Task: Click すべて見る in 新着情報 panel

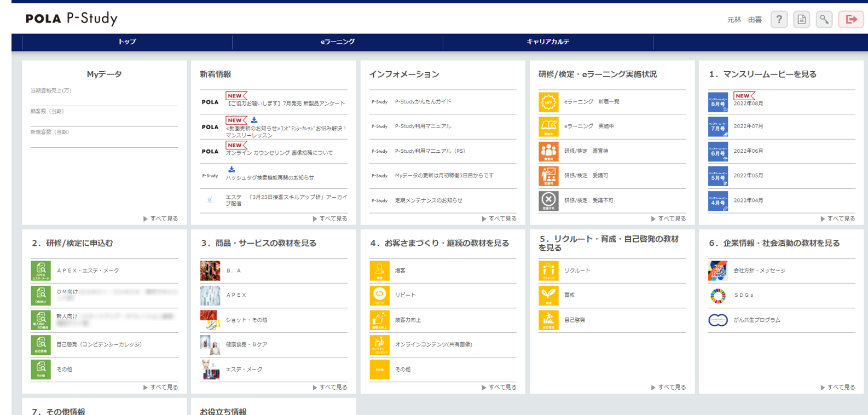Action: click(x=329, y=218)
